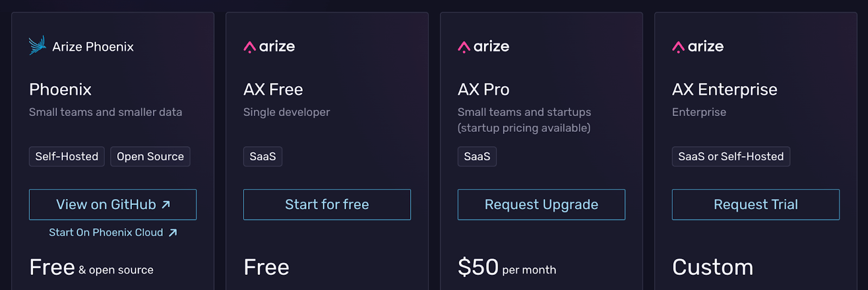
Task: Click the SaaS tag under AX Pro
Action: click(x=477, y=157)
